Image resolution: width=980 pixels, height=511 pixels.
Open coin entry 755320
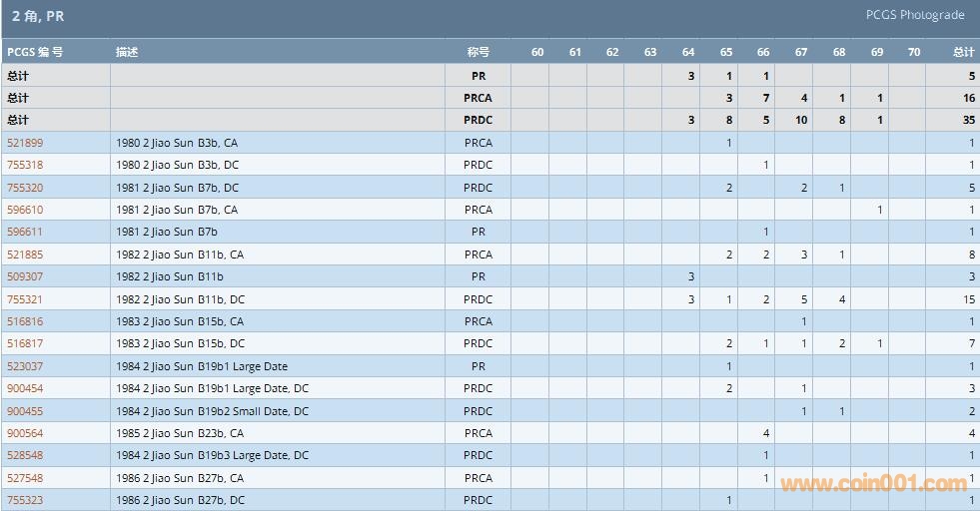click(x=25, y=188)
